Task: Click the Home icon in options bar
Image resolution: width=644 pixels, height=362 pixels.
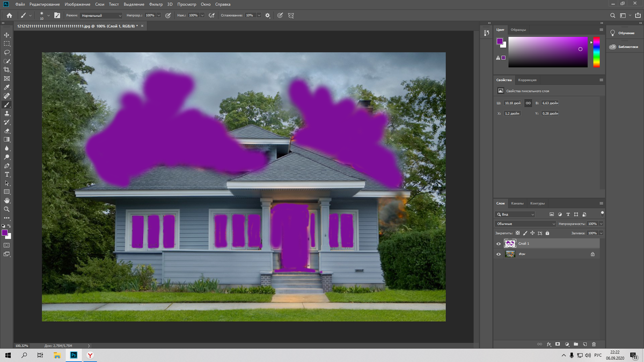Action: tap(9, 16)
